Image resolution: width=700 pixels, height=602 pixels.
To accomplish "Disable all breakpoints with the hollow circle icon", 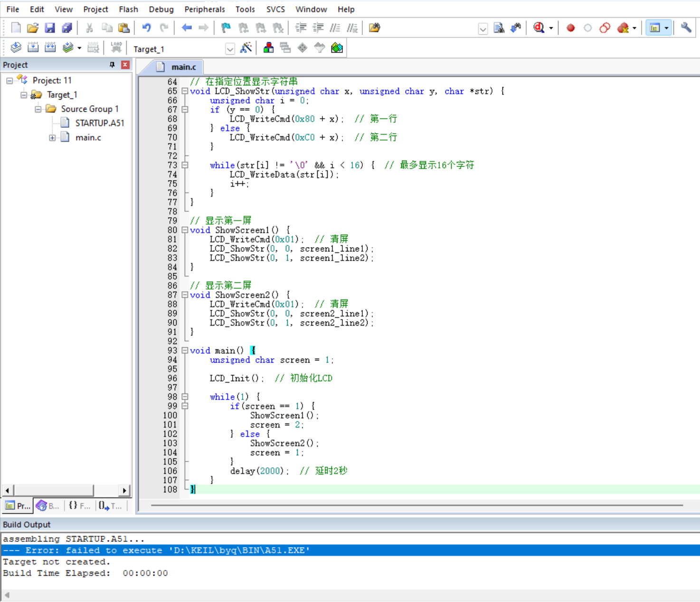I will point(587,28).
